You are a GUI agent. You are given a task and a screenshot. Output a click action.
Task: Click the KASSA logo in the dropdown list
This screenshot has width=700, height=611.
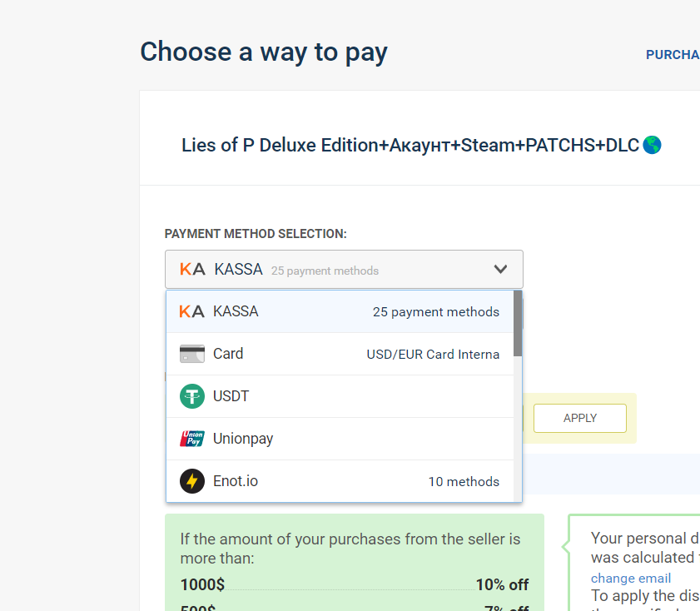(191, 311)
